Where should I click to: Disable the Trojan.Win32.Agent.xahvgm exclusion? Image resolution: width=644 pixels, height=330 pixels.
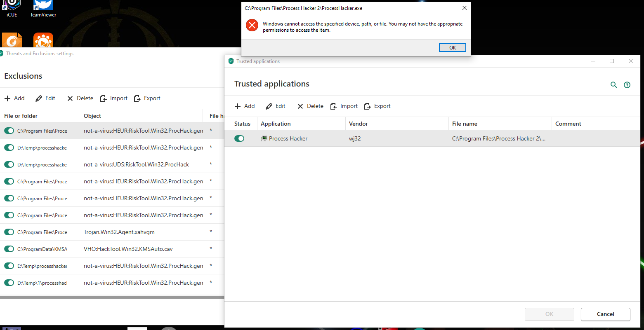pos(9,232)
